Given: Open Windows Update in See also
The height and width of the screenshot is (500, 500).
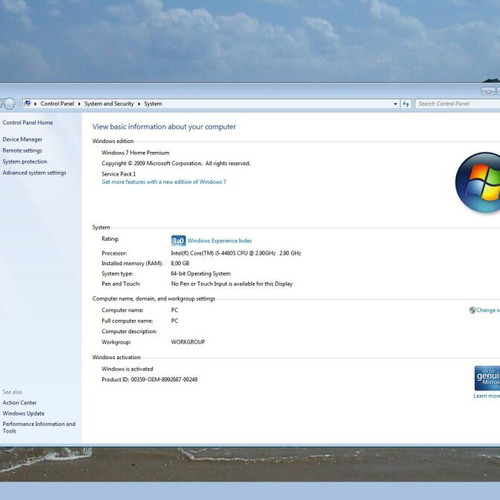Looking at the screenshot, I should [x=23, y=413].
